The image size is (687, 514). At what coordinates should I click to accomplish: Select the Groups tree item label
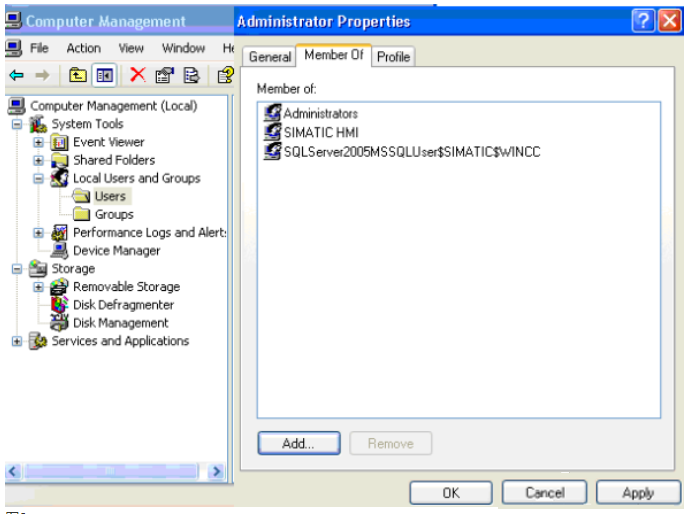click(x=114, y=214)
